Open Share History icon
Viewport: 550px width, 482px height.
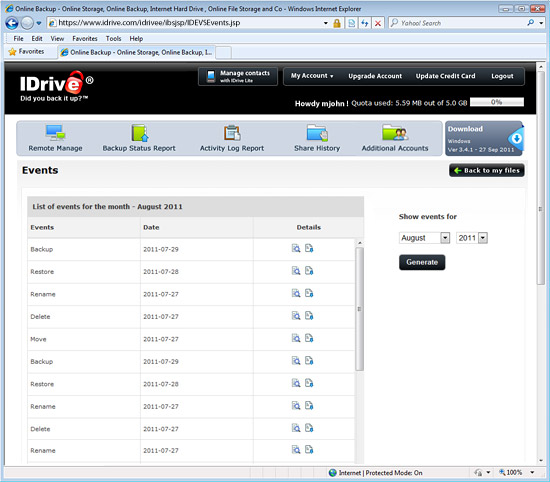point(317,138)
